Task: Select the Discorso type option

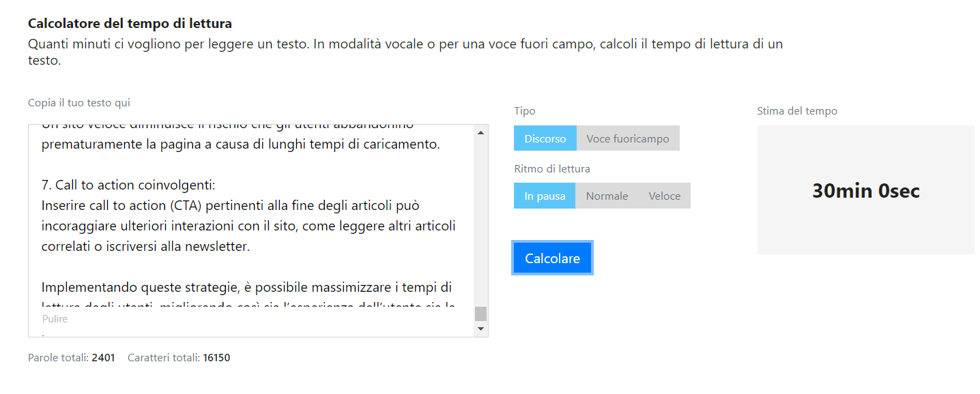Action: coord(545,138)
